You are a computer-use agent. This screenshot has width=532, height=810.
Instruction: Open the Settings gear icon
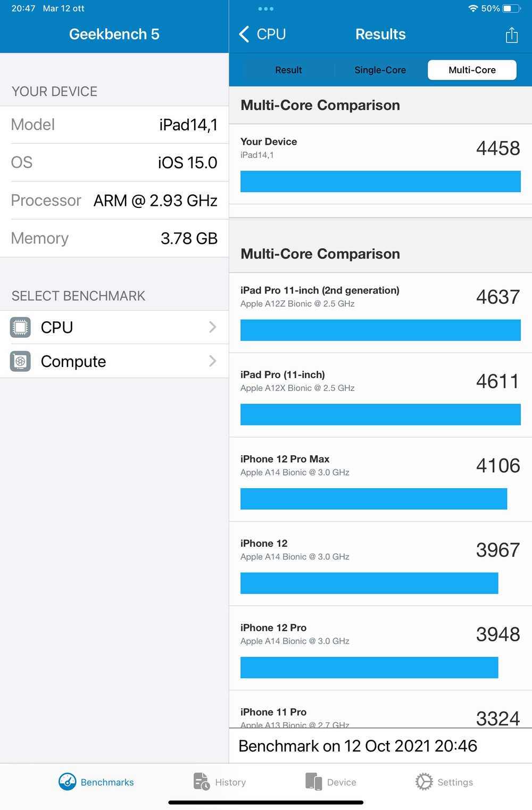[424, 782]
